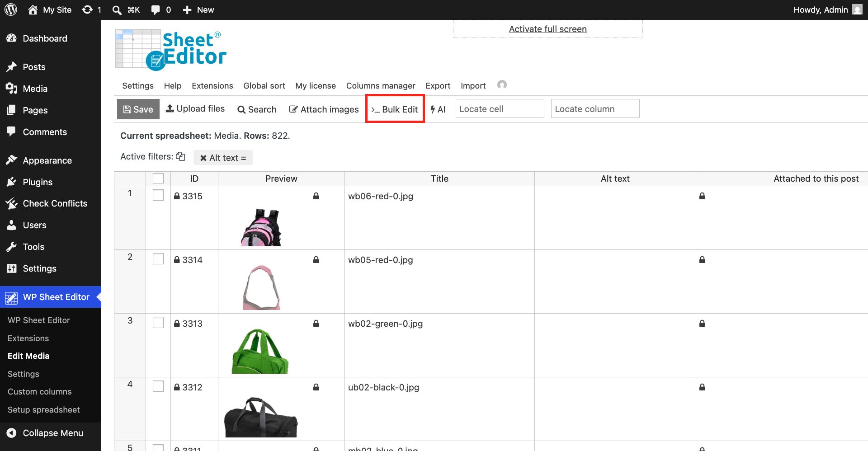Viewport: 868px width, 451px height.
Task: Open Pages in the sidebar
Action: [x=35, y=110]
